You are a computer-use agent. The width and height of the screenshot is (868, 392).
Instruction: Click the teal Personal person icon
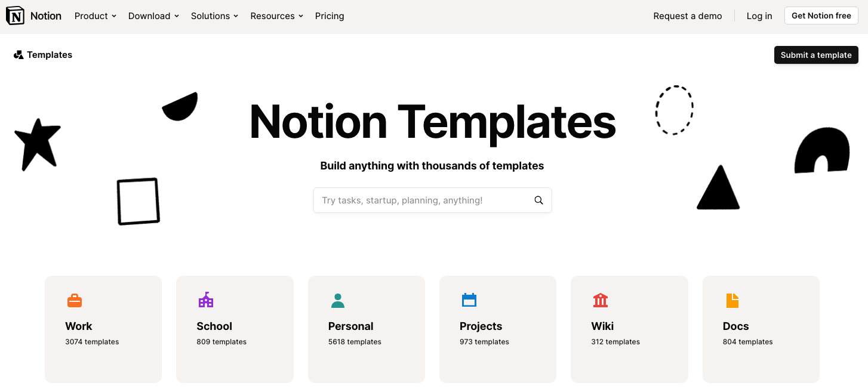(x=338, y=300)
